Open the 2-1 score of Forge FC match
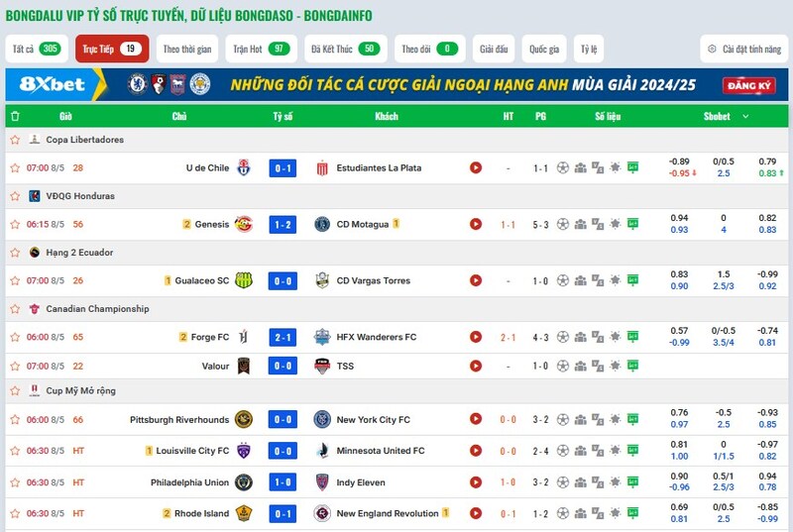793x532 pixels. coord(283,338)
